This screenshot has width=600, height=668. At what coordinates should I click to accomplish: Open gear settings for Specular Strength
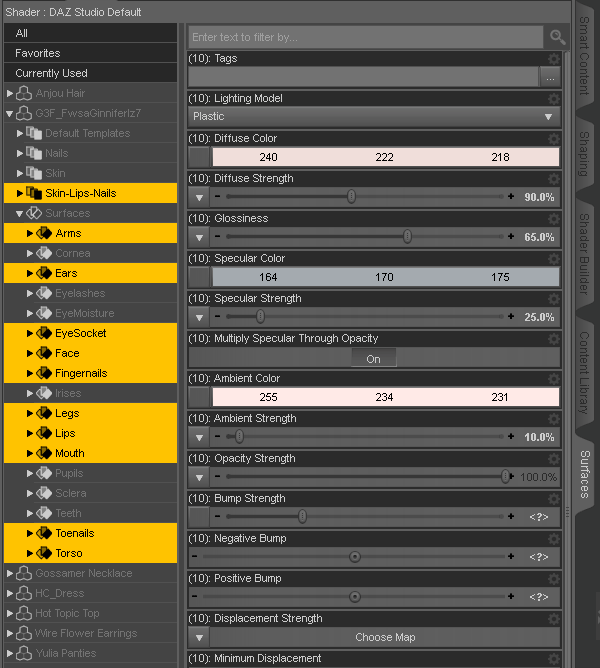554,299
